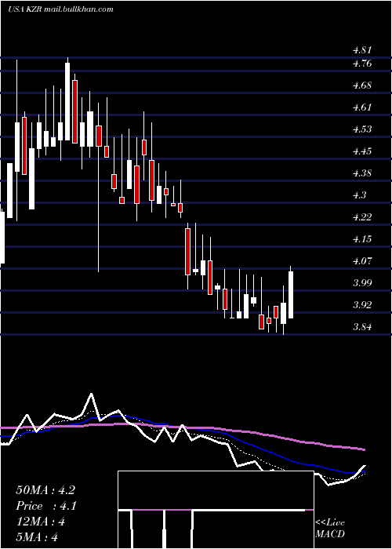
Task: Click the 4.07 price axis label
Action: point(362,261)
